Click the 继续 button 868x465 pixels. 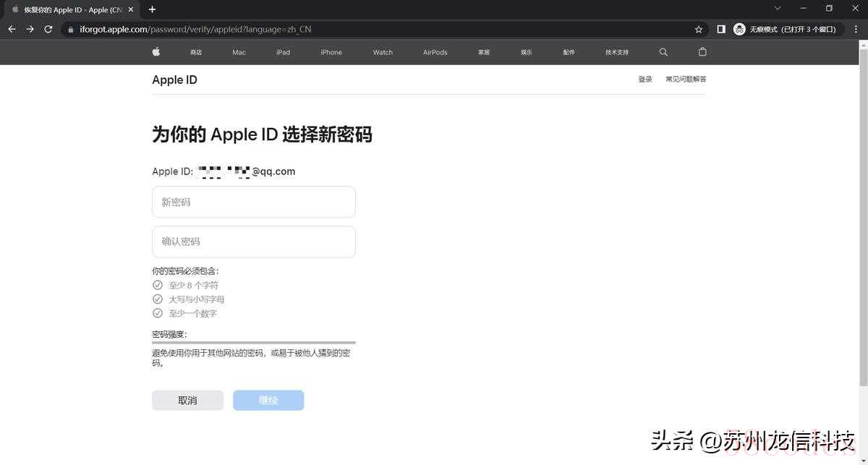[268, 401]
